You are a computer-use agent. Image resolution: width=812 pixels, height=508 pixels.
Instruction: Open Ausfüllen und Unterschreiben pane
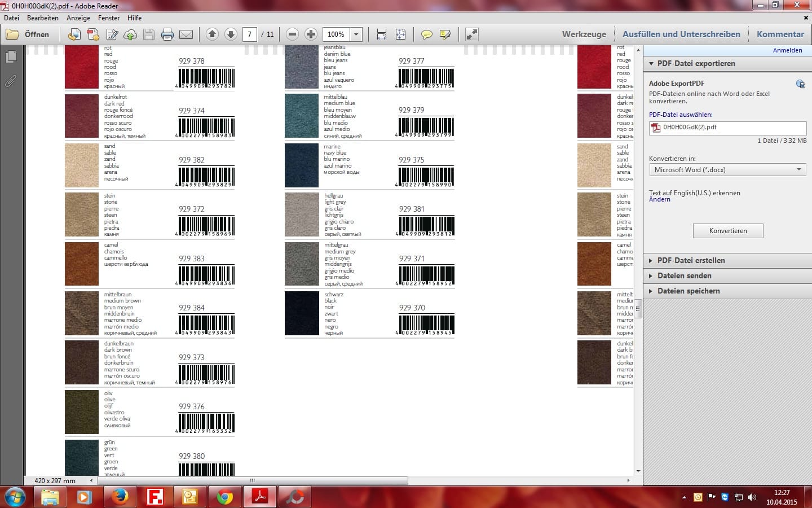[x=681, y=34]
